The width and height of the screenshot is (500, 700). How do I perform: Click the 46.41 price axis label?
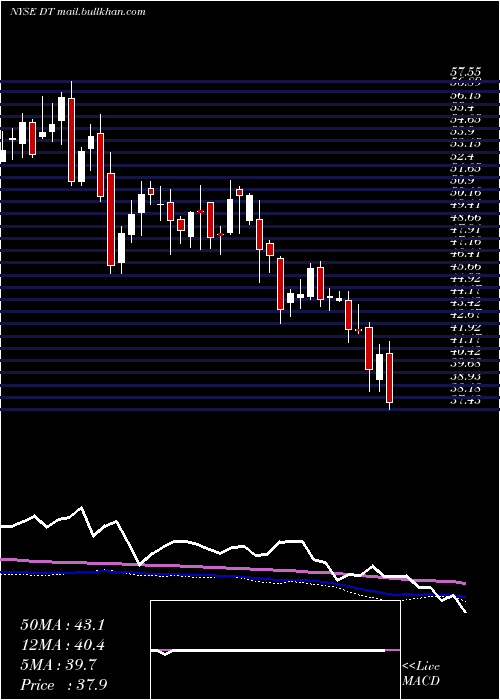(x=465, y=254)
